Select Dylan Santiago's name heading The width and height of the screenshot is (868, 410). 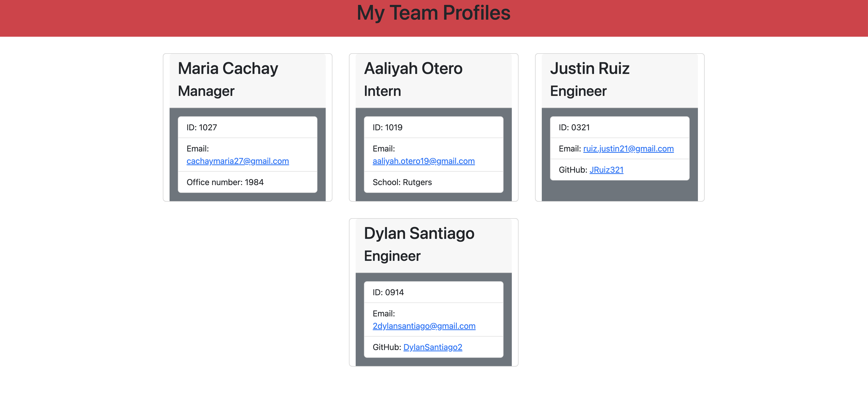[419, 233]
